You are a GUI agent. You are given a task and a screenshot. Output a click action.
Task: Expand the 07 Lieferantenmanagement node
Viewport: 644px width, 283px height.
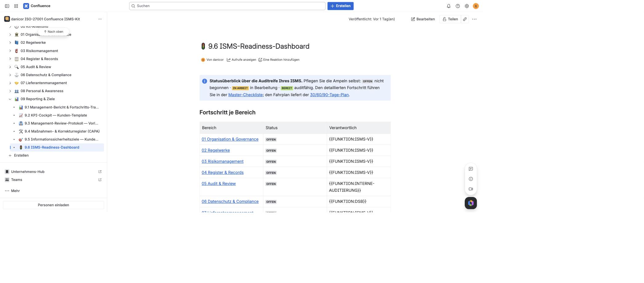(x=10, y=83)
